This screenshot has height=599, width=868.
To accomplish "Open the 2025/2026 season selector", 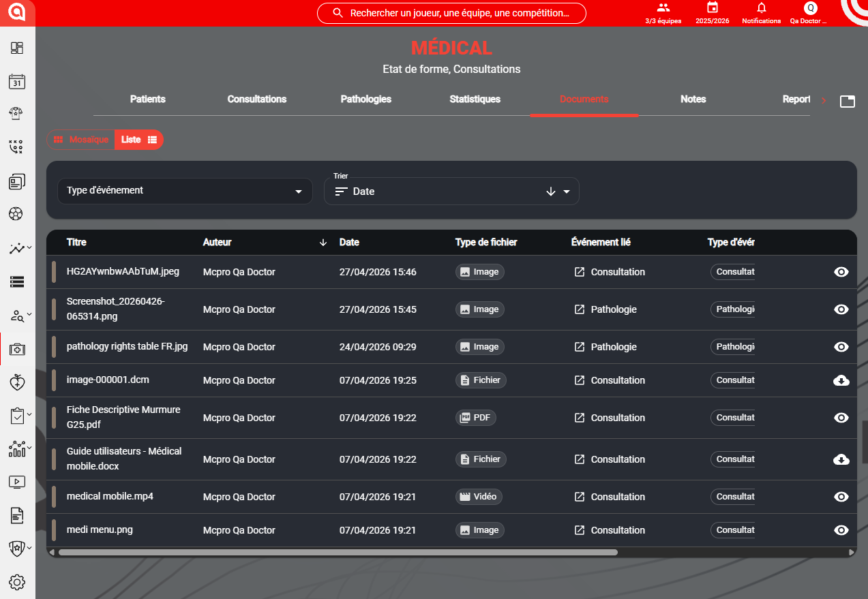I will [x=713, y=13].
